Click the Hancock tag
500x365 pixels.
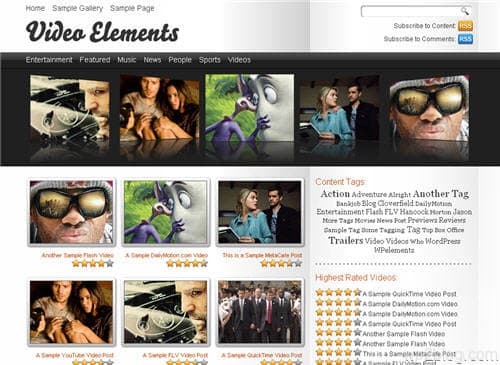tap(414, 212)
